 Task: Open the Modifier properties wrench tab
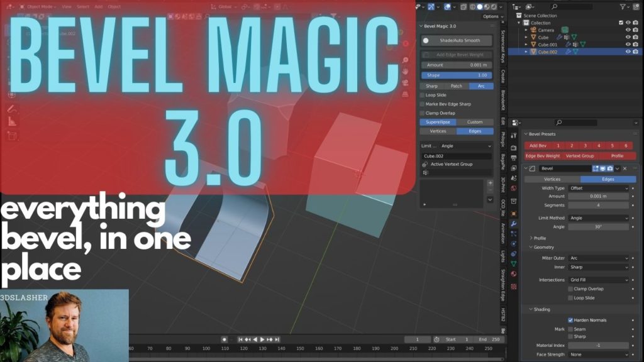513,224
